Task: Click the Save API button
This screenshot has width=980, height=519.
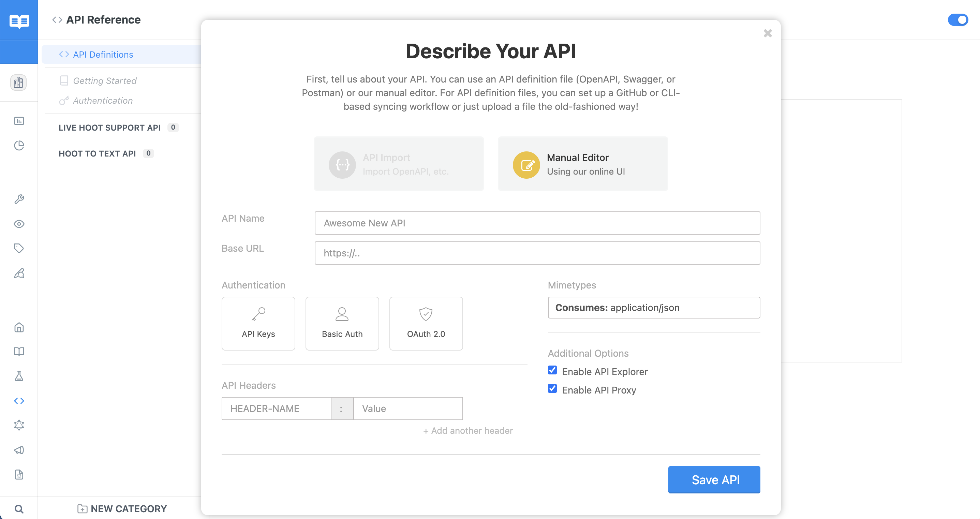Action: 714,479
